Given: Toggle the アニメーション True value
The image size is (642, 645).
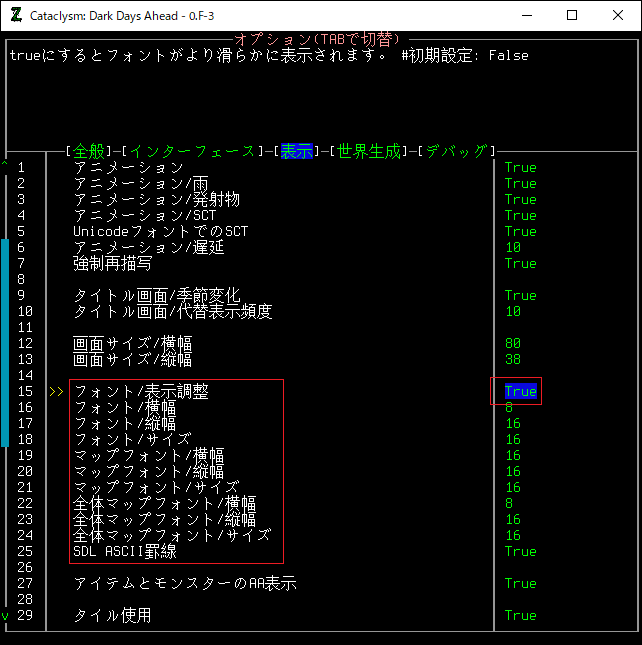Looking at the screenshot, I should tap(520, 168).
